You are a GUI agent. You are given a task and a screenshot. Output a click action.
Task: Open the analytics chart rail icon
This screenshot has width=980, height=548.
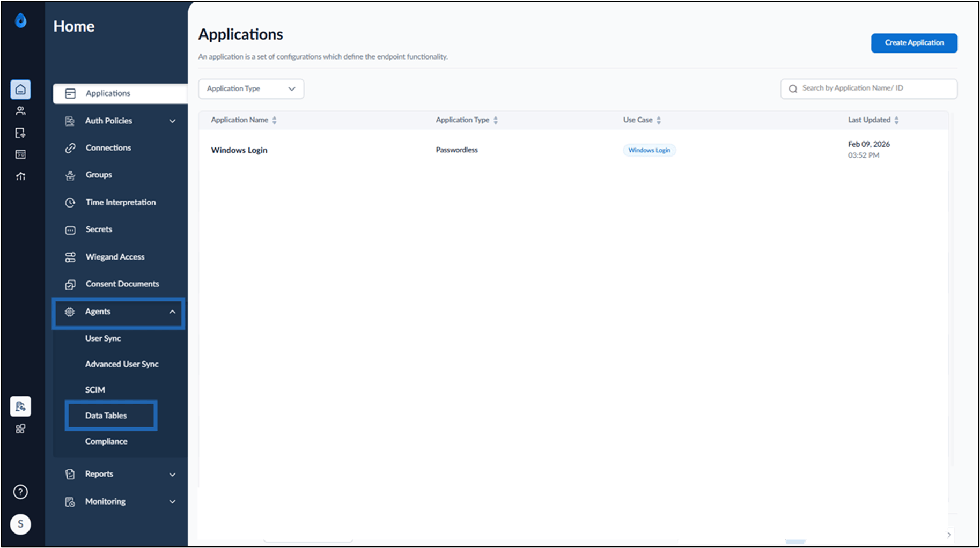(x=20, y=176)
